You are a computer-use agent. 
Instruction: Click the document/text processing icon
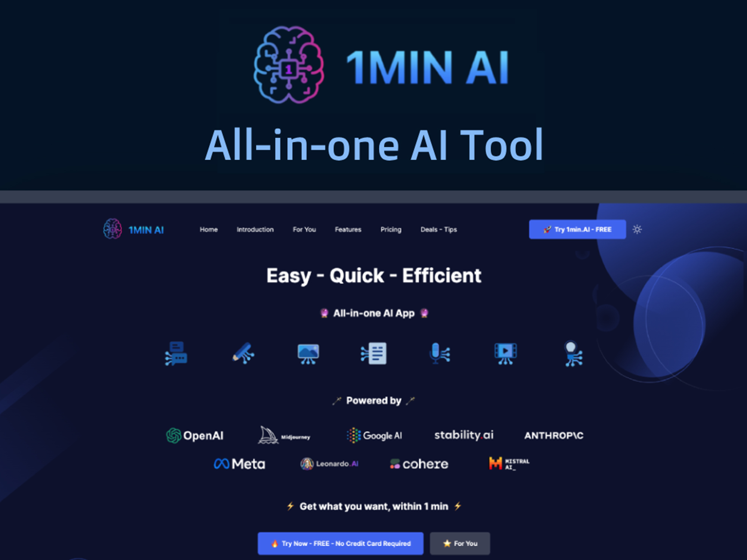tap(375, 354)
